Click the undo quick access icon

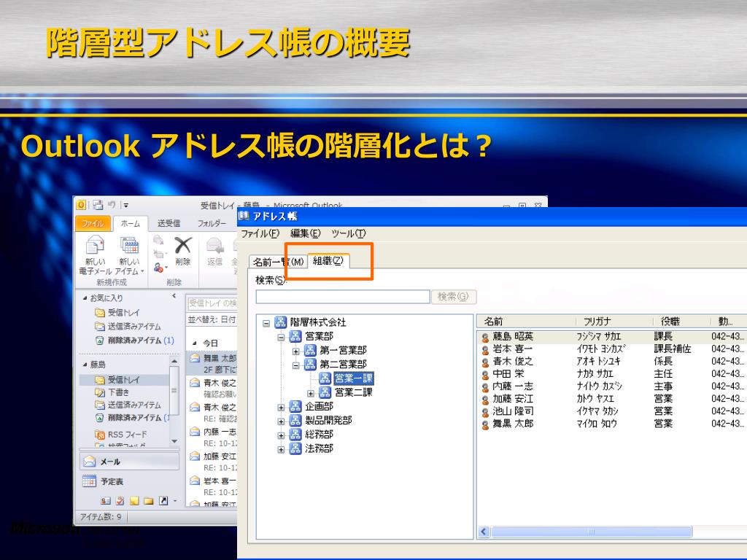point(112,205)
